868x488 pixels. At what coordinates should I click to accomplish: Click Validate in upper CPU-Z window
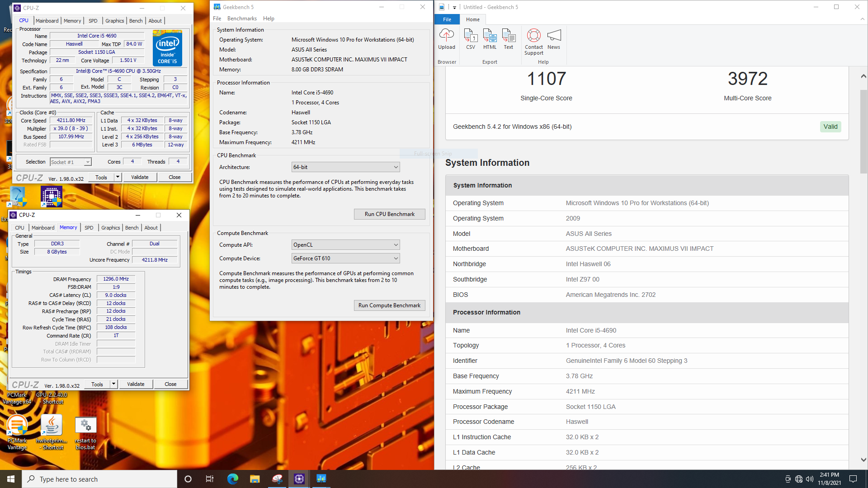point(140,177)
